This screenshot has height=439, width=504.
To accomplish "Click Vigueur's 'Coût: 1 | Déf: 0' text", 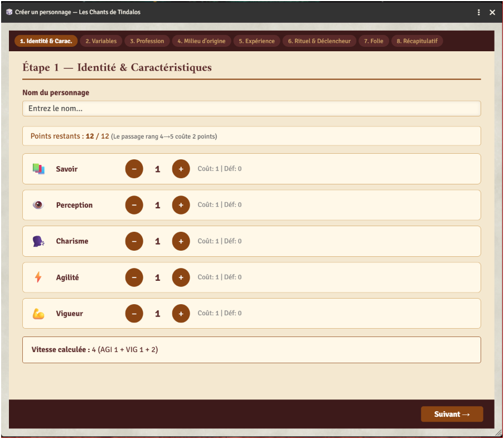I will point(220,313).
